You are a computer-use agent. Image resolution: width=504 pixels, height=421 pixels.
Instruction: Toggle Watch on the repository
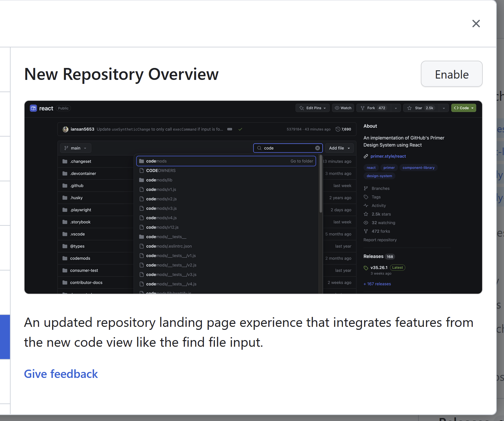pyautogui.click(x=343, y=108)
